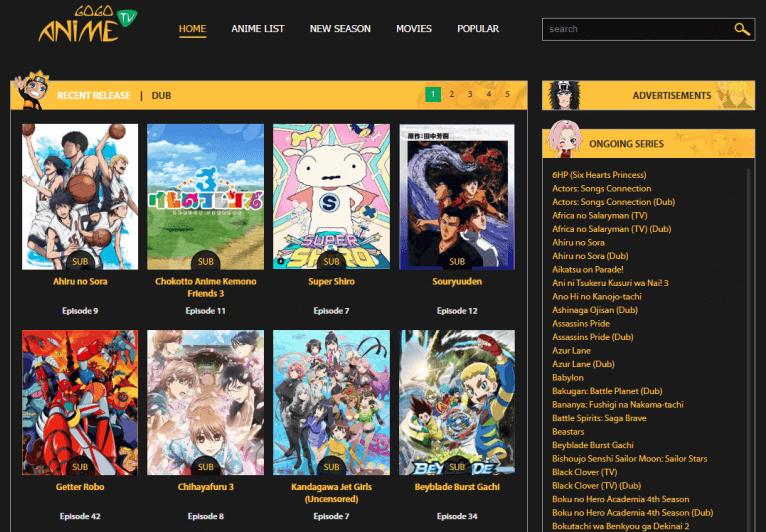The image size is (766, 532).
Task: Go to pagination page 2
Action: [451, 94]
